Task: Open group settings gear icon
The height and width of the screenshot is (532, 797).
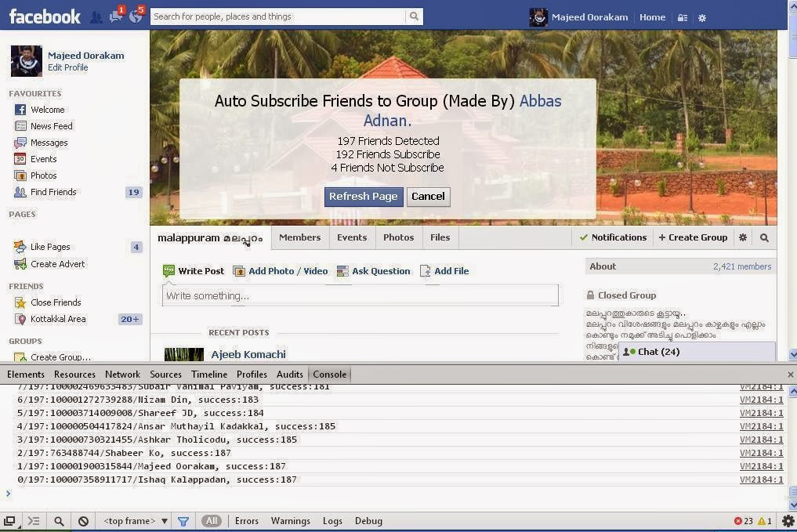Action: tap(743, 237)
